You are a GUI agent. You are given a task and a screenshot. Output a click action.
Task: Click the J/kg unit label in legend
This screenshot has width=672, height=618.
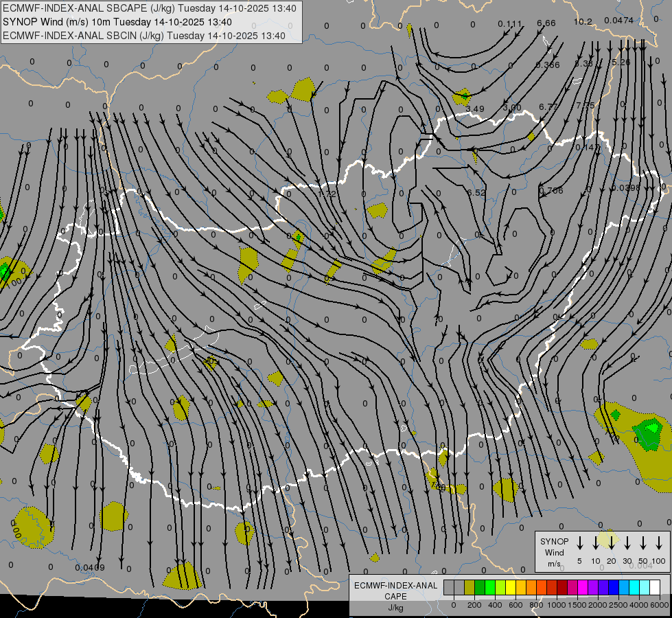(395, 608)
